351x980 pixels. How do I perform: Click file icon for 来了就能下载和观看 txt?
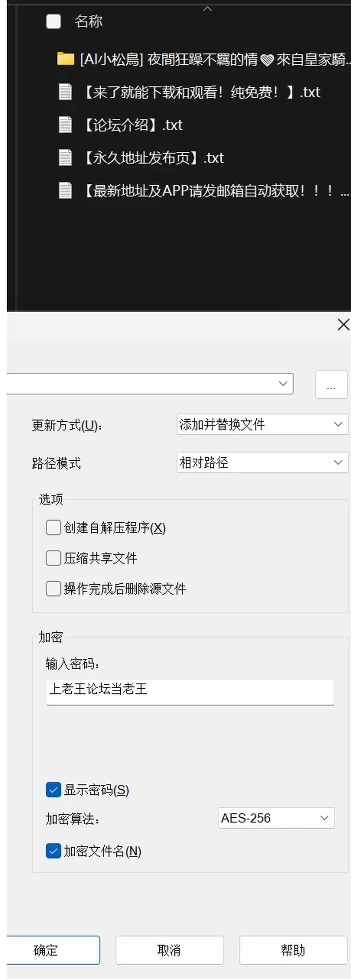(65, 92)
